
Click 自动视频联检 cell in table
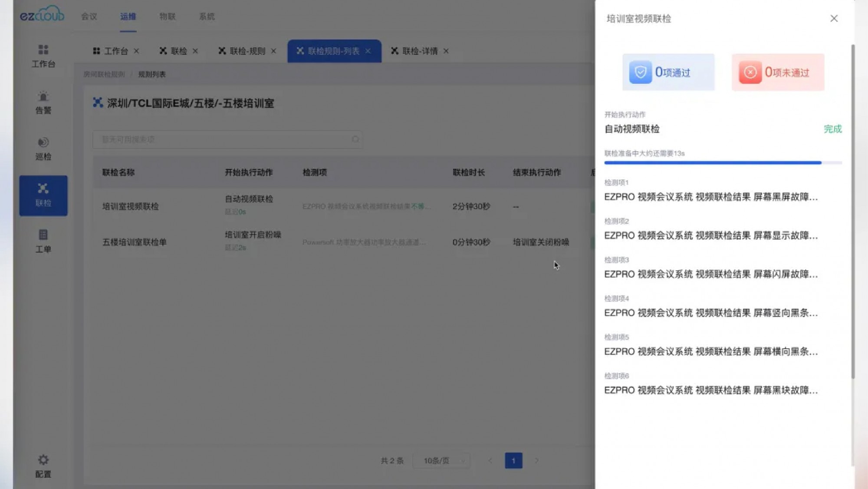(249, 199)
